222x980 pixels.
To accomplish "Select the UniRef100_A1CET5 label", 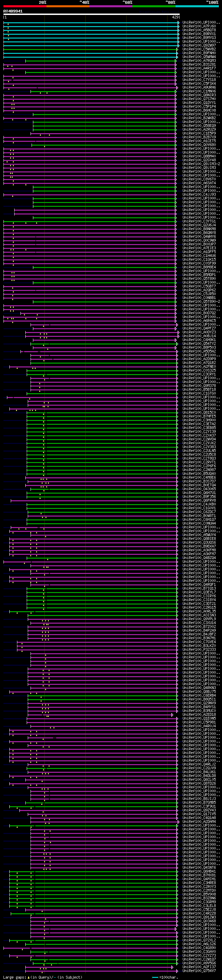I will [199, 141].
